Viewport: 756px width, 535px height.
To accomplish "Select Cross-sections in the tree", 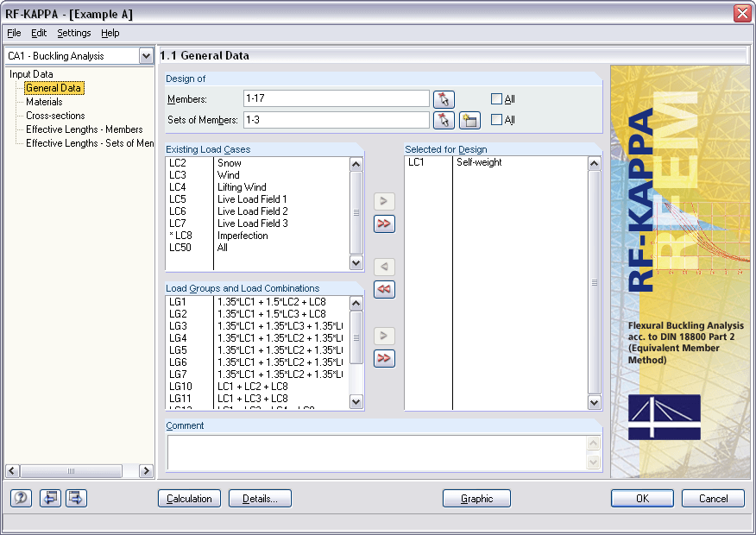I will pyautogui.click(x=55, y=116).
